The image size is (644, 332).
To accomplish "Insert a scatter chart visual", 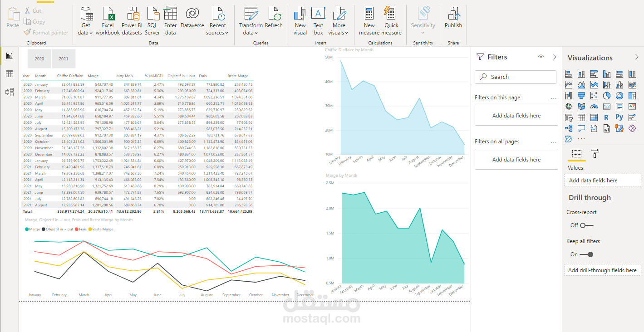I will (594, 96).
